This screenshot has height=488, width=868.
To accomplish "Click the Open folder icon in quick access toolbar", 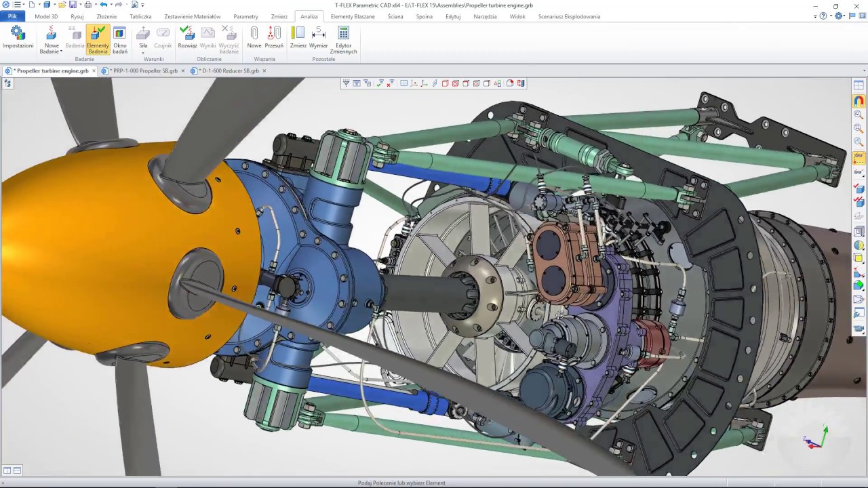I will (62, 5).
